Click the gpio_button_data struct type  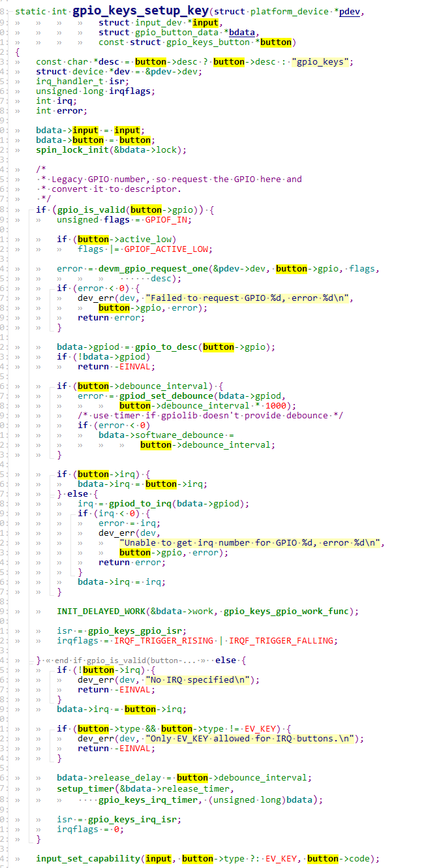(x=177, y=33)
